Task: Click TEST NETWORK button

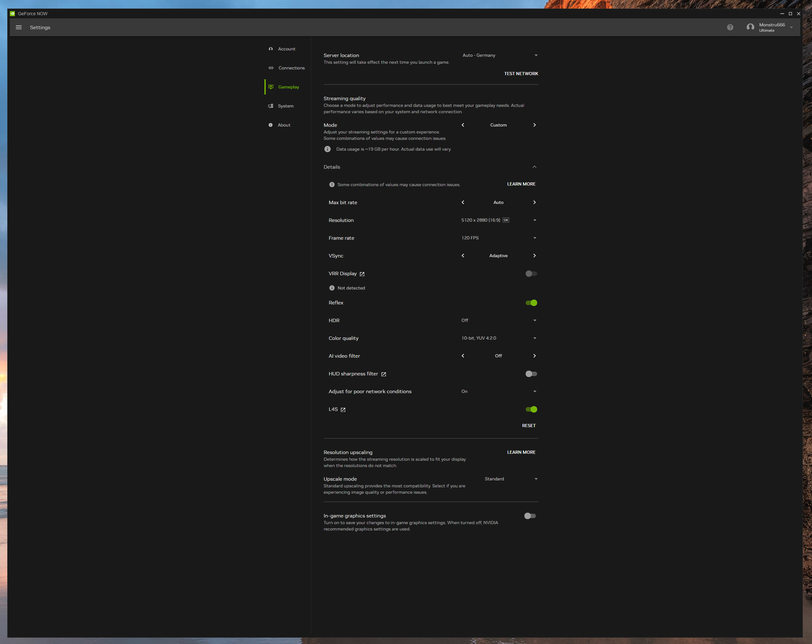Action: 521,74
